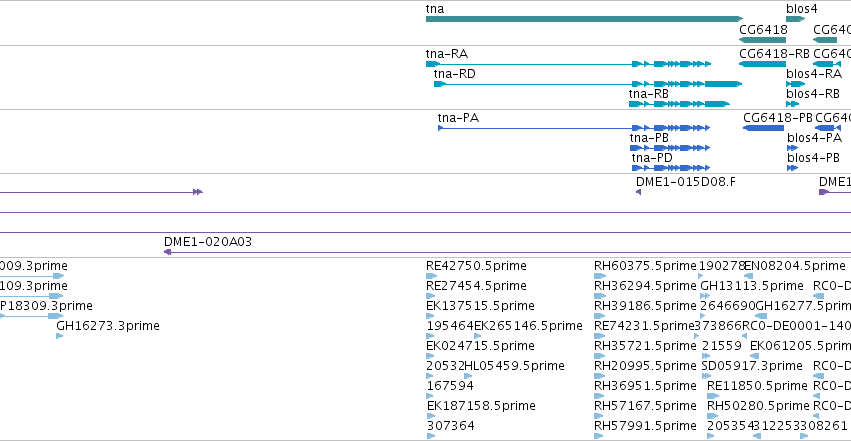Select the tna-RD transcript track
The image size is (851, 441).
coord(588,84)
